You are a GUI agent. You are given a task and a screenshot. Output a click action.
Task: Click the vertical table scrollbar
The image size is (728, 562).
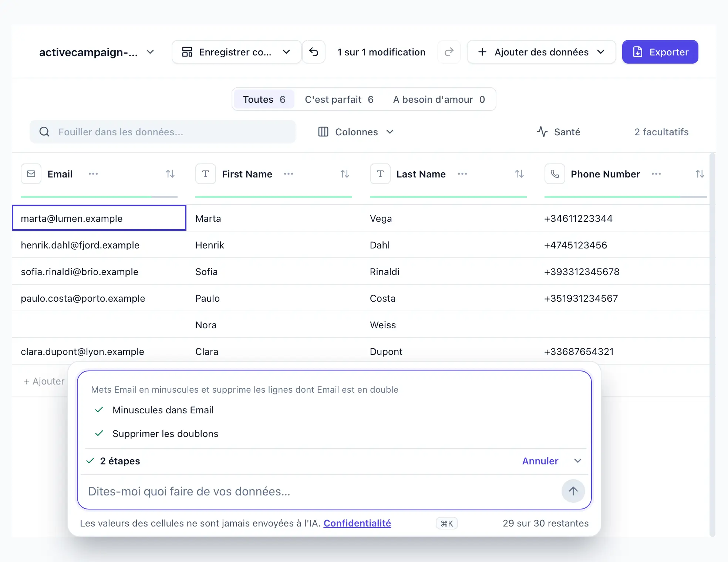pos(712,345)
